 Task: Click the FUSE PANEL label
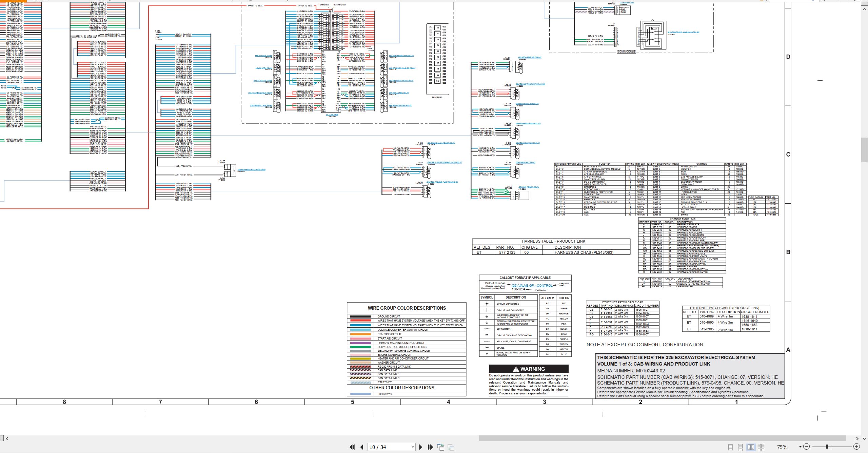437,97
